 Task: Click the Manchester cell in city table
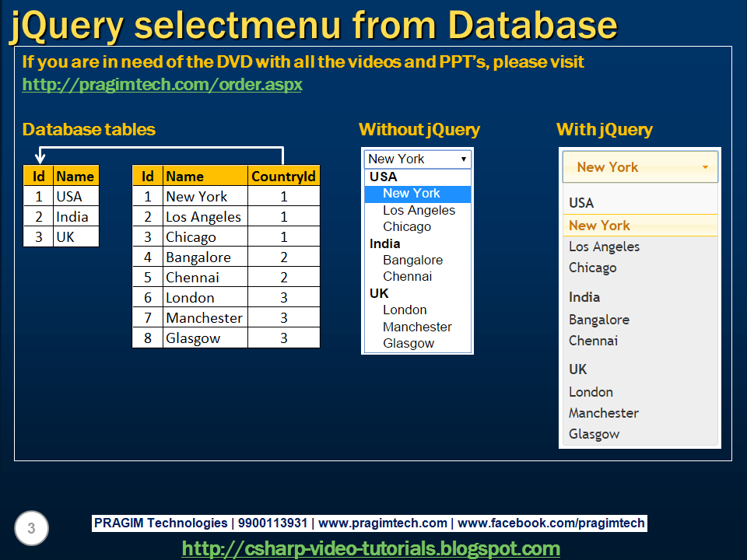tap(205, 317)
